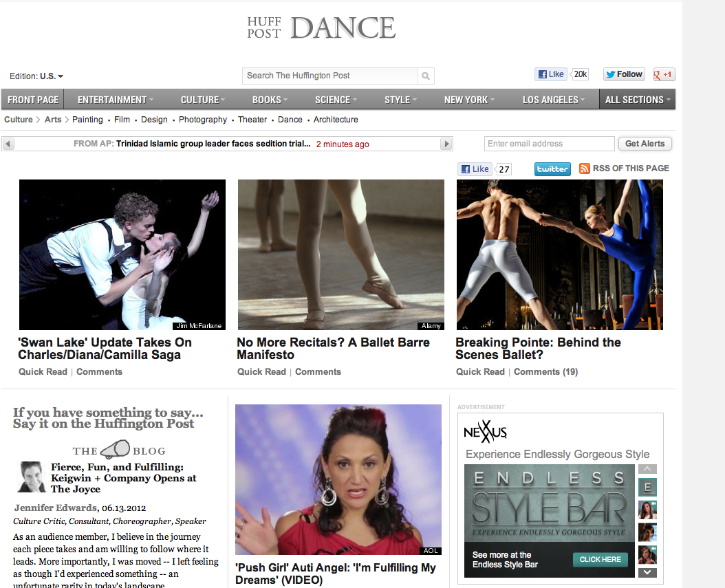This screenshot has width=725, height=588.
Task: Expand the Entertainment navigation menu
Action: (115, 100)
